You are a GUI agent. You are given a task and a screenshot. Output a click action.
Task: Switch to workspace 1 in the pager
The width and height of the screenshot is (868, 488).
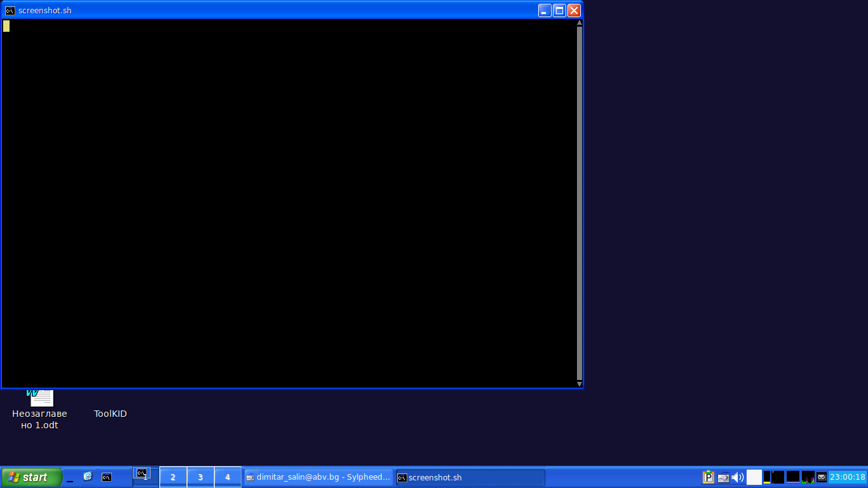coord(146,477)
